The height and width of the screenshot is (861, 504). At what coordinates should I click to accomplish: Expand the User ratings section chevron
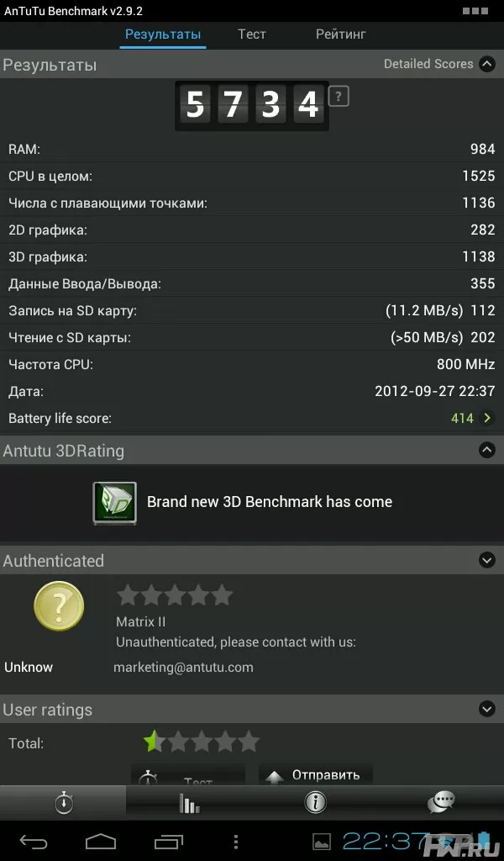(x=487, y=709)
